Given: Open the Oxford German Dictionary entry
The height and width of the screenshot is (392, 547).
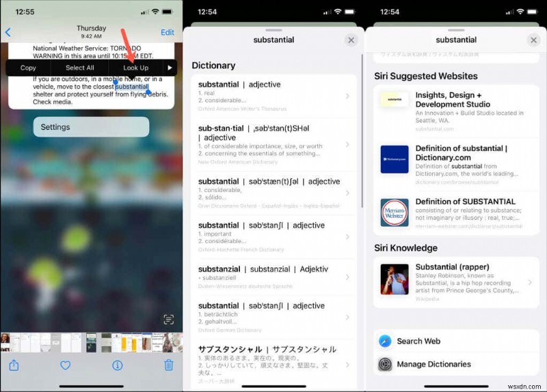Looking at the screenshot, I should 274,317.
